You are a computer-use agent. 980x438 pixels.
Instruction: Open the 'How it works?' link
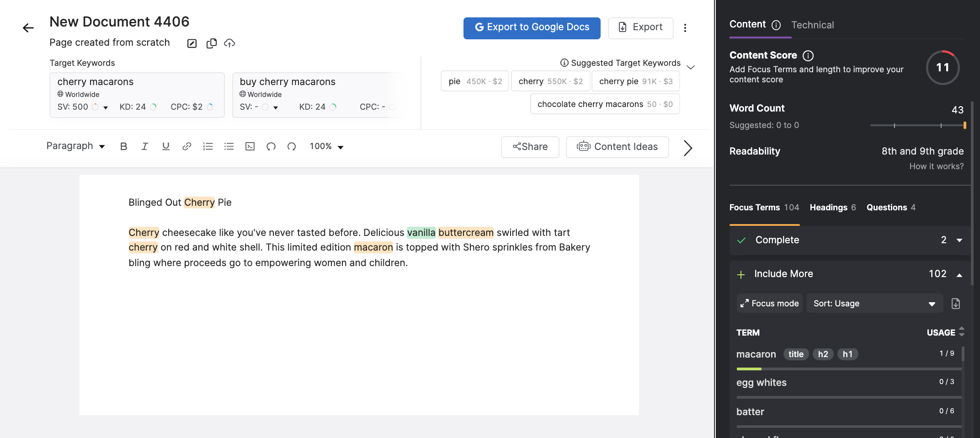(936, 166)
